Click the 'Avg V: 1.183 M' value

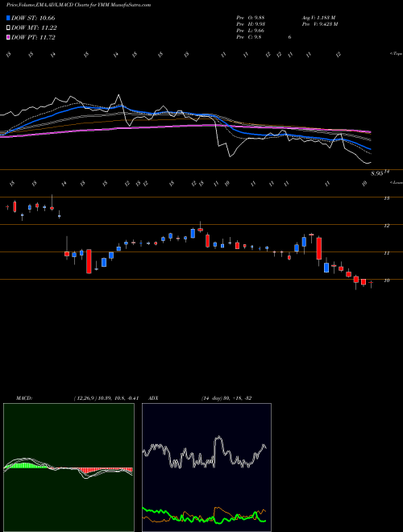tap(318, 18)
